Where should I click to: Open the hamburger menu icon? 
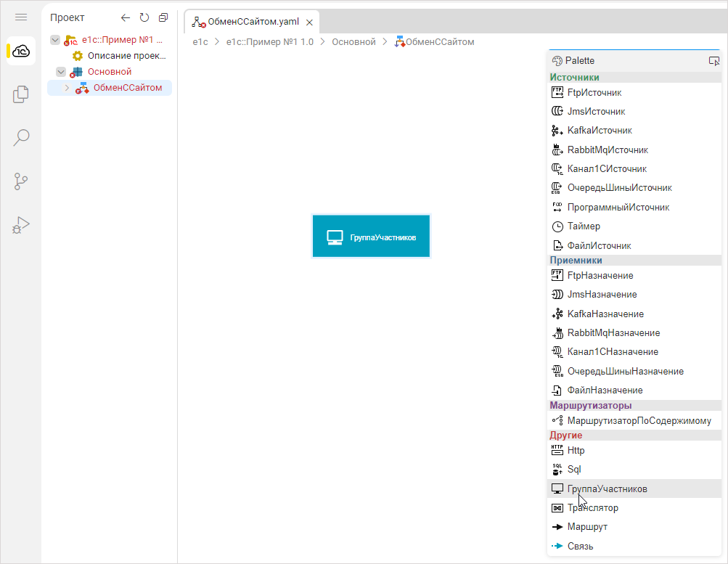[21, 17]
